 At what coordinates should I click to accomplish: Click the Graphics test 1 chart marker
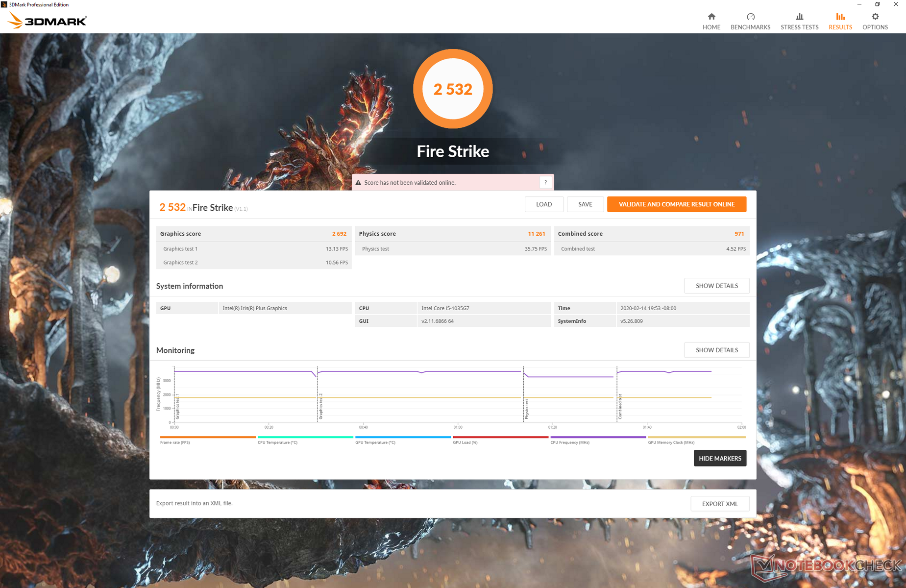[177, 406]
